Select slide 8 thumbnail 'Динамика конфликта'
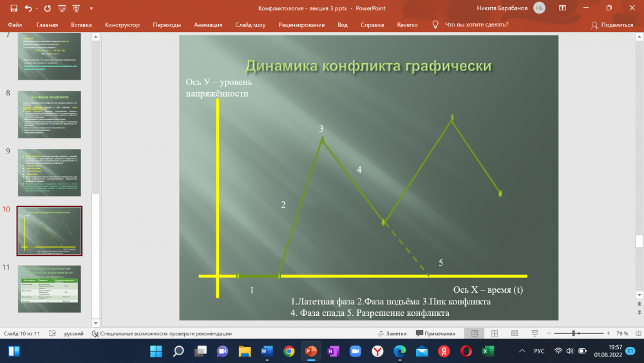Viewport: 644px width, 363px height. click(x=50, y=114)
